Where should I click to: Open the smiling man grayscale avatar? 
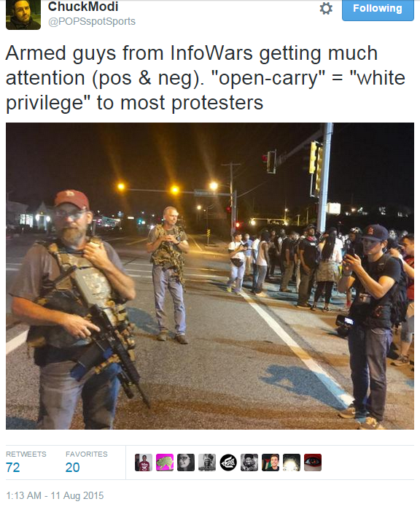249,463
